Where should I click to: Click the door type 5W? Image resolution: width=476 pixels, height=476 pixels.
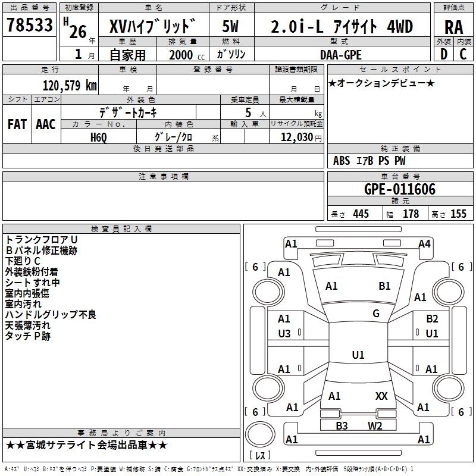(230, 26)
